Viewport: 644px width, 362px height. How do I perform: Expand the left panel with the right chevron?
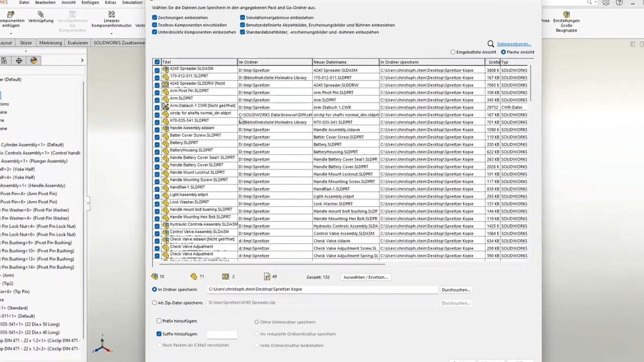[x=82, y=60]
